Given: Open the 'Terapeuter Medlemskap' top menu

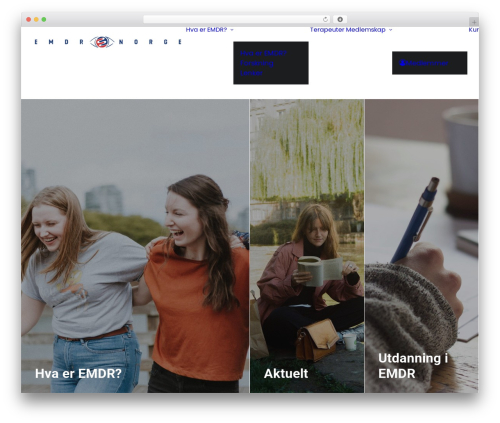Looking at the screenshot, I should pos(348,30).
